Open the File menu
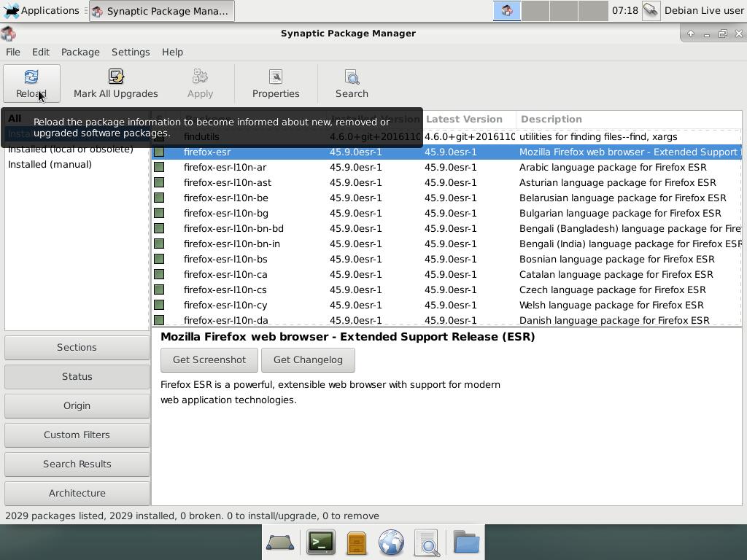 (13, 52)
